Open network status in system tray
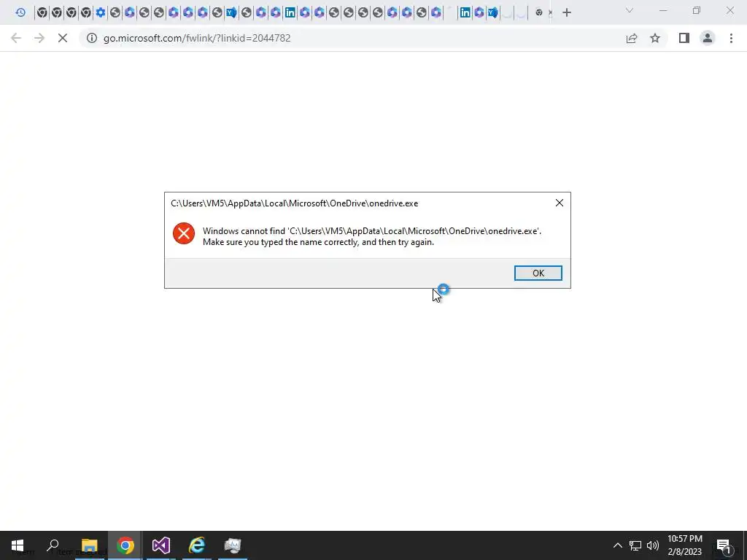This screenshot has width=747, height=560. pos(635,545)
